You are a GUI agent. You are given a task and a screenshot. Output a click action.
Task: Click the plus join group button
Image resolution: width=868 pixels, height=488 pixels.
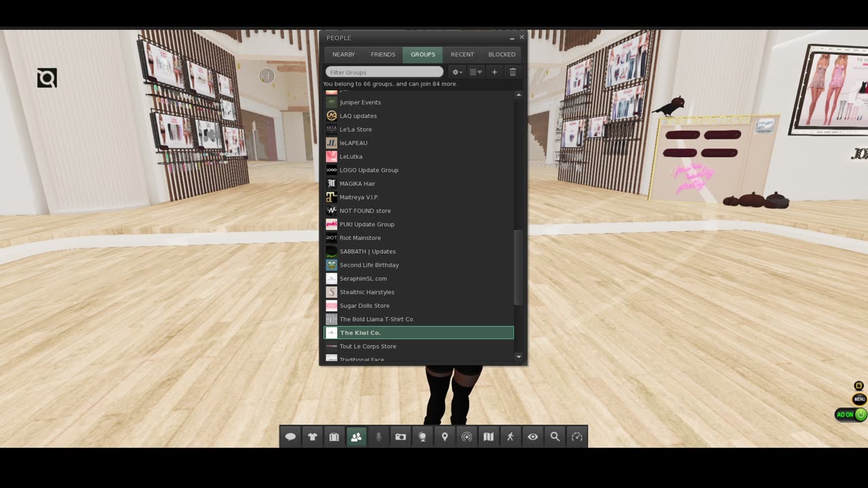pos(494,72)
